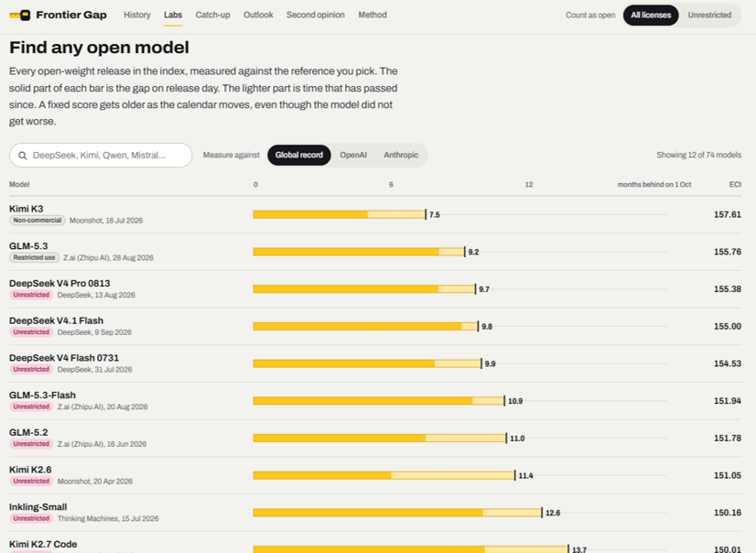Screen dimensions: 756x553
Task: Click Unrestricted badge on Inkling-Small
Action: point(31,518)
